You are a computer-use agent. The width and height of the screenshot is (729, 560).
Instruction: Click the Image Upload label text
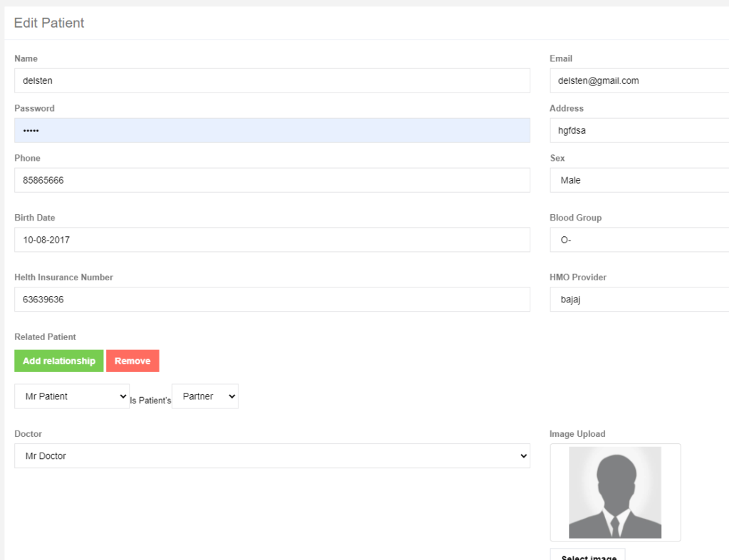pos(577,433)
